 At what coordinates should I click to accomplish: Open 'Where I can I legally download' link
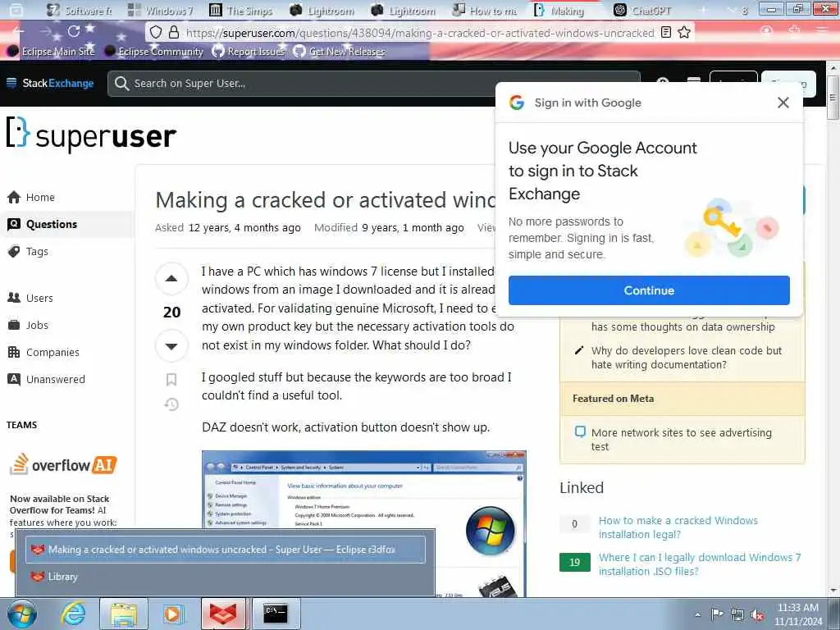[700, 564]
